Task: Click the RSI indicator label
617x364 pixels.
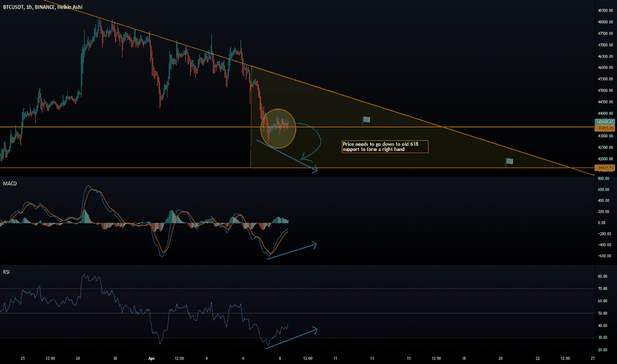Action: point(7,272)
